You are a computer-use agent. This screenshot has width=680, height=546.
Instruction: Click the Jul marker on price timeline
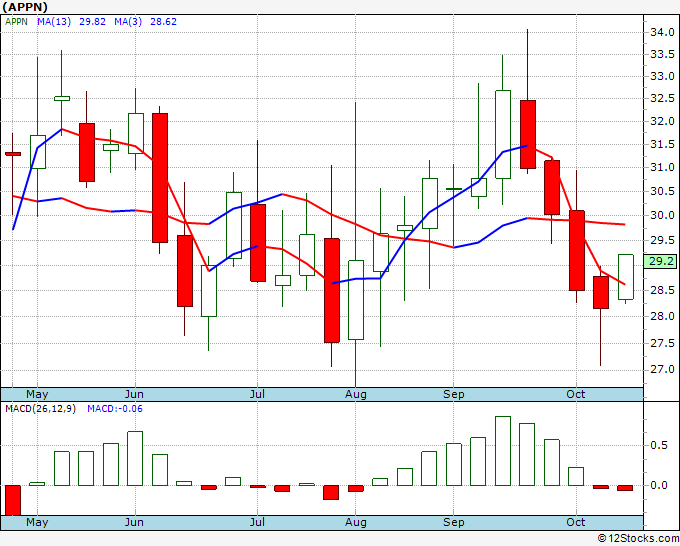click(257, 394)
